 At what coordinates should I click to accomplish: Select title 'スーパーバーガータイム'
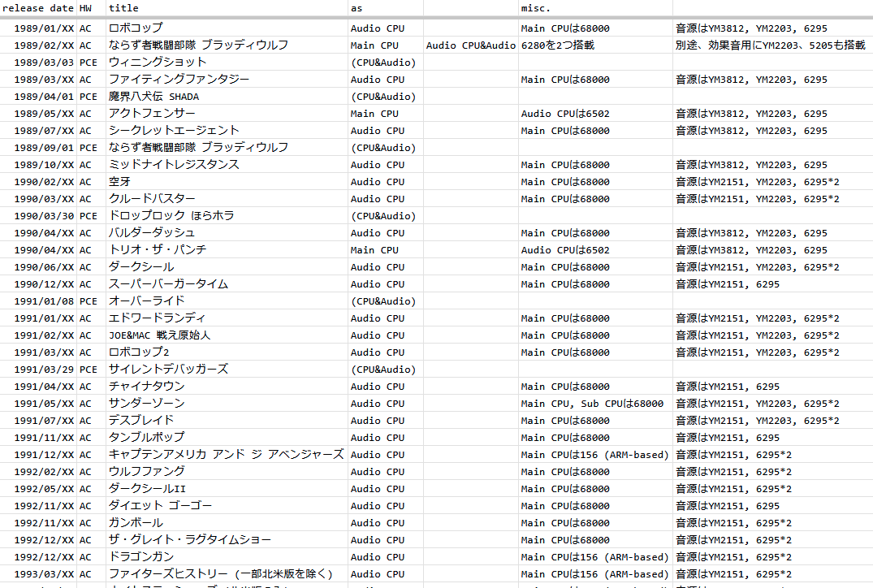168,283
